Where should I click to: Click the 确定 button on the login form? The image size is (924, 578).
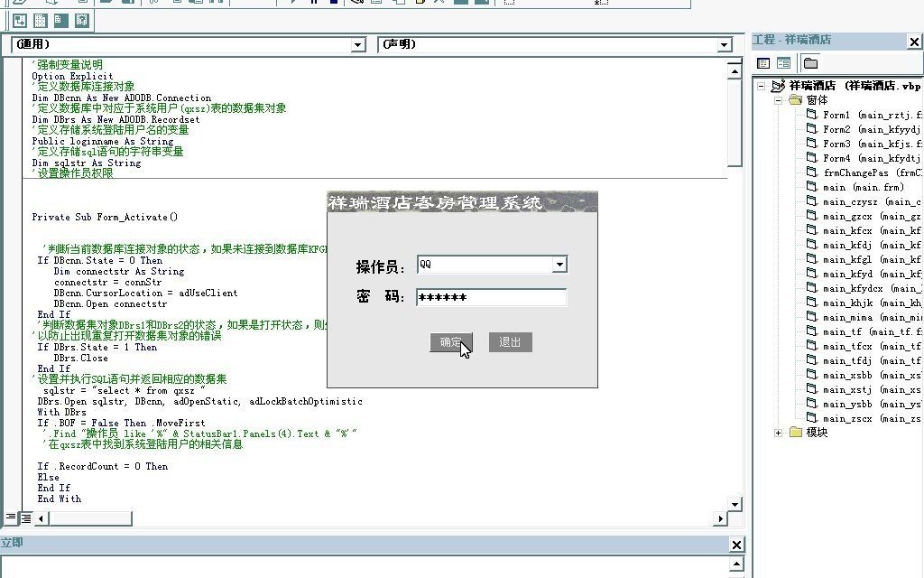(x=451, y=341)
